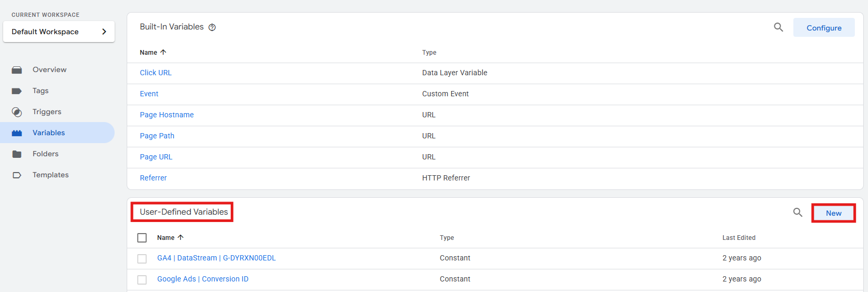
Task: Click URL type in Page Path row
Action: [429, 136]
